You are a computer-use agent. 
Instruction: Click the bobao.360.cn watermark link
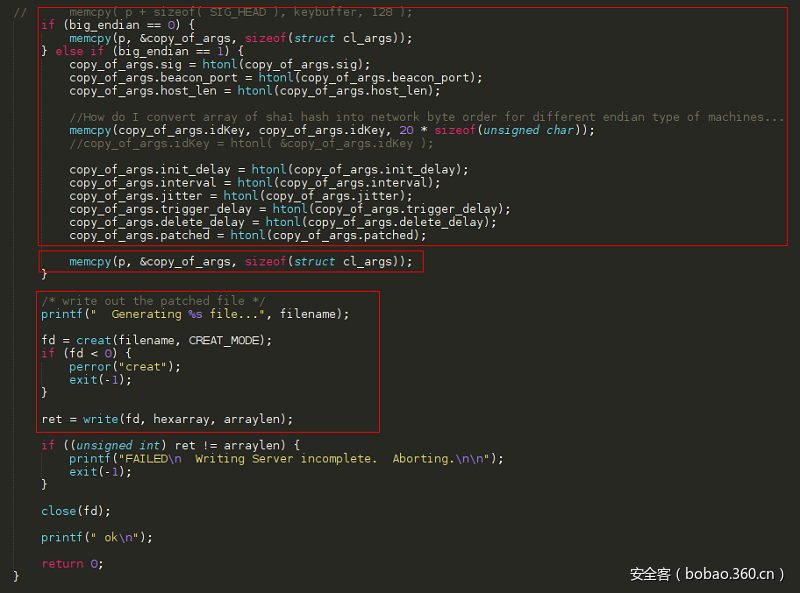pos(722,575)
